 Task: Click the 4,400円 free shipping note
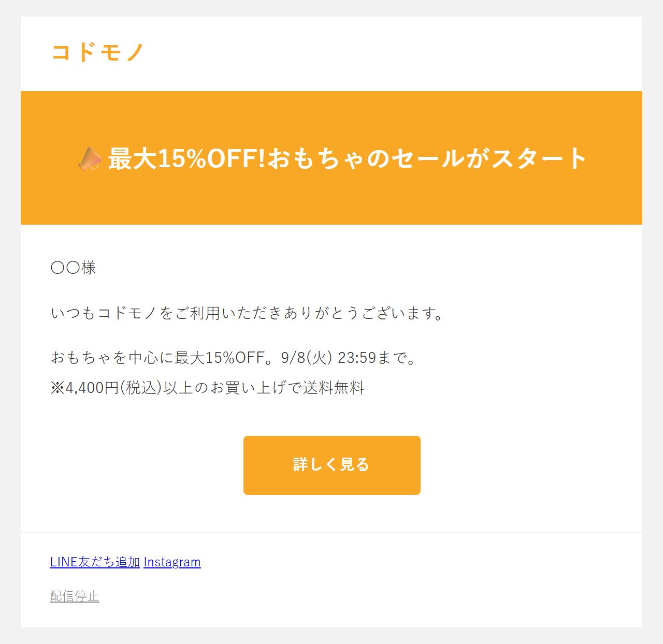point(208,388)
